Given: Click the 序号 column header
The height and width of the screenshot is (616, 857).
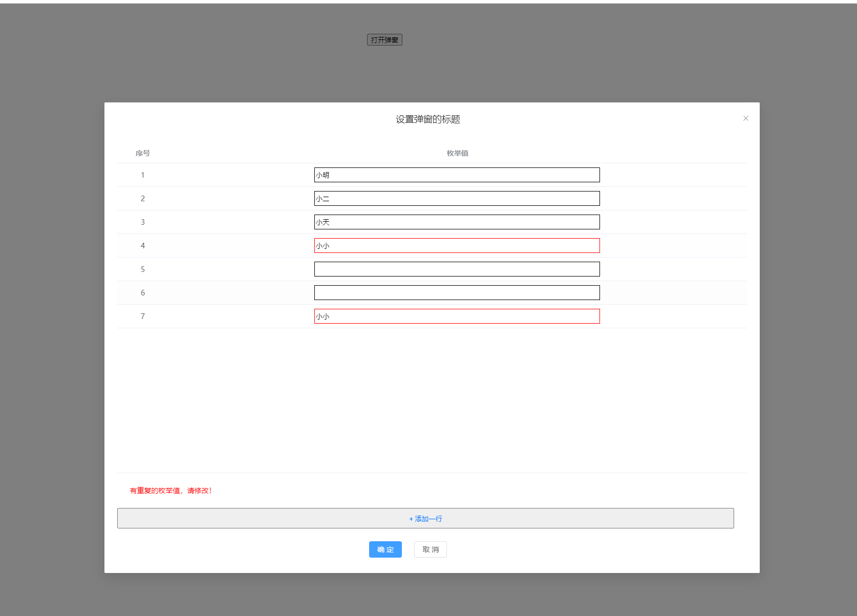Looking at the screenshot, I should [143, 153].
